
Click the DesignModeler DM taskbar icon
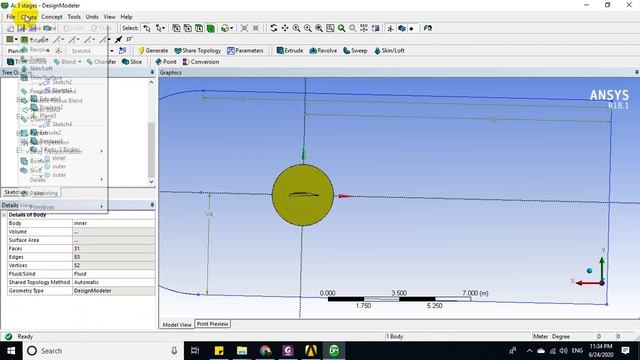click(334, 351)
